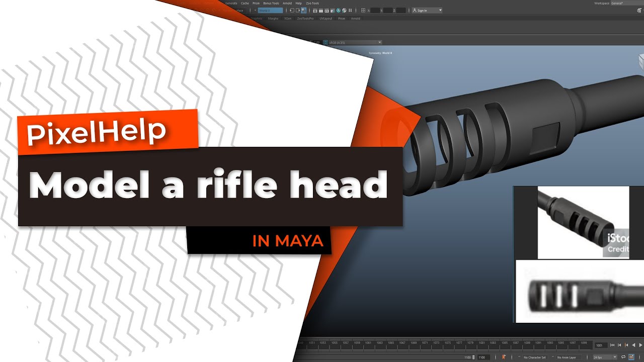Click the lower blurred muzzle reference image
The width and height of the screenshot is (644, 362).
click(580, 291)
